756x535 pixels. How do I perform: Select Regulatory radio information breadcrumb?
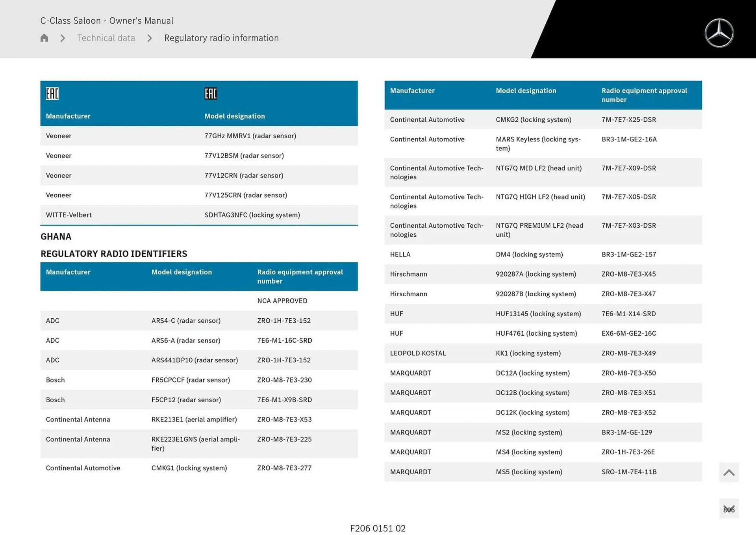click(x=221, y=38)
